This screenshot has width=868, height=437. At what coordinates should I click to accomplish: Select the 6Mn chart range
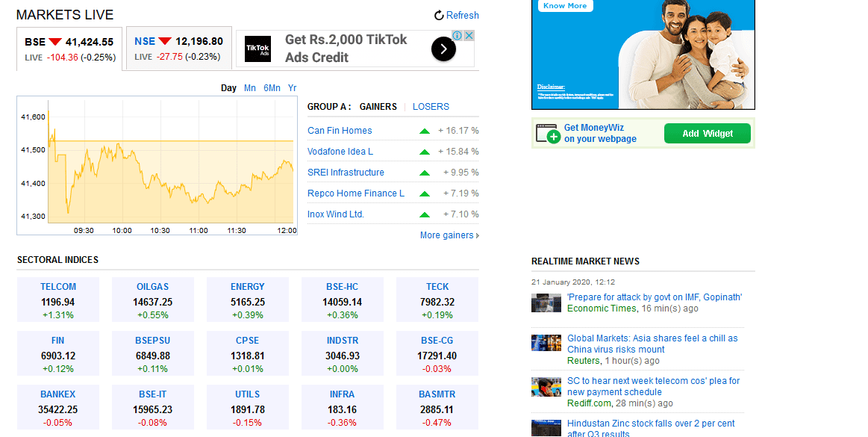click(272, 88)
